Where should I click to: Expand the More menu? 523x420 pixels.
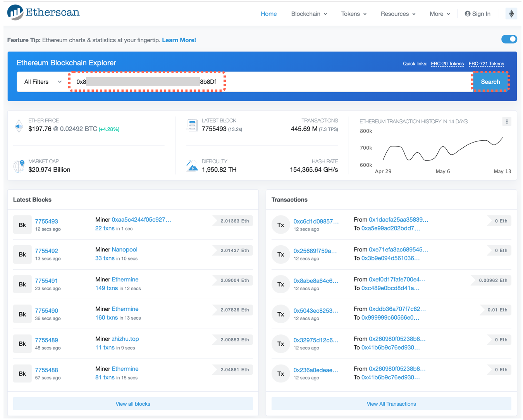click(440, 14)
